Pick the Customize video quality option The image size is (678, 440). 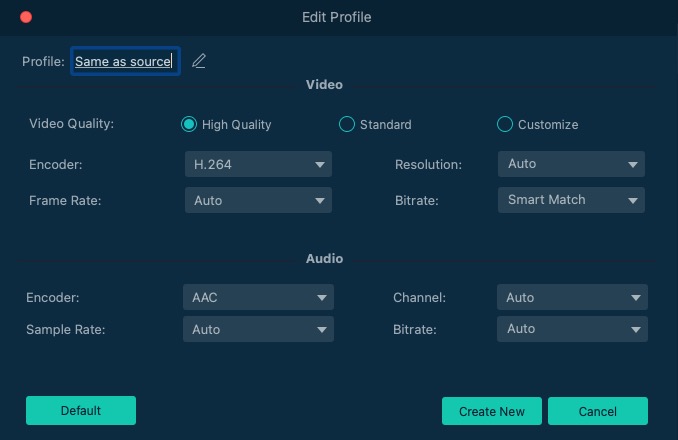(505, 124)
